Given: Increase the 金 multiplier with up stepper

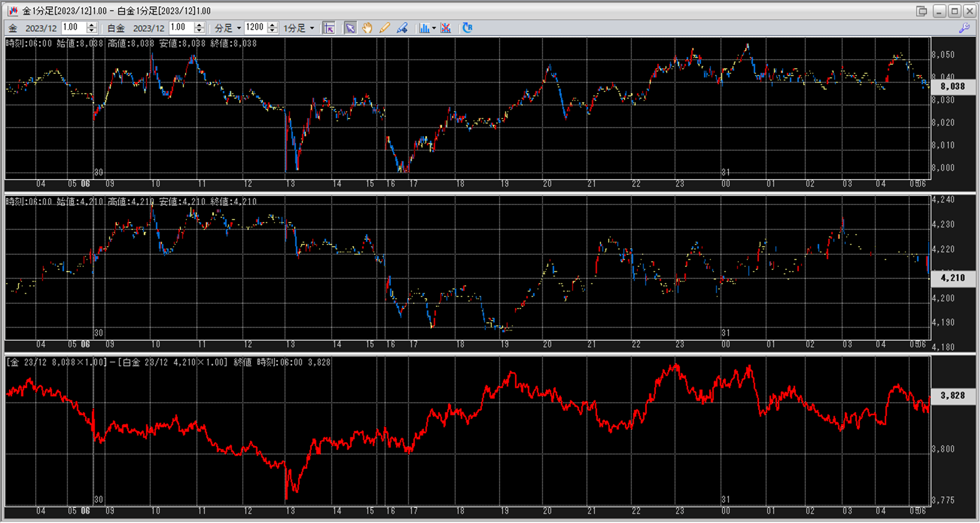Looking at the screenshot, I should [92, 25].
